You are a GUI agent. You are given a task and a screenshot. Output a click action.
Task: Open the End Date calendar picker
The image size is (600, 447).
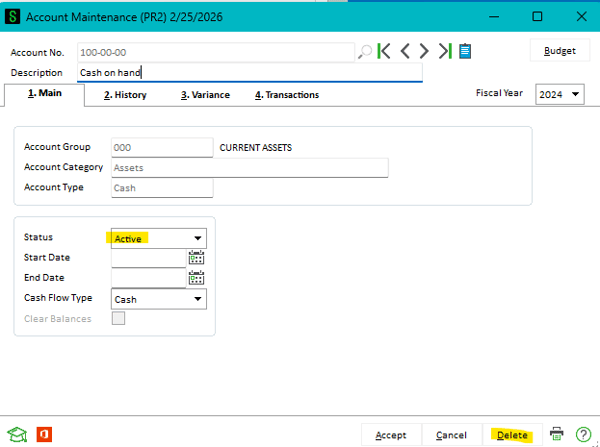(x=196, y=278)
